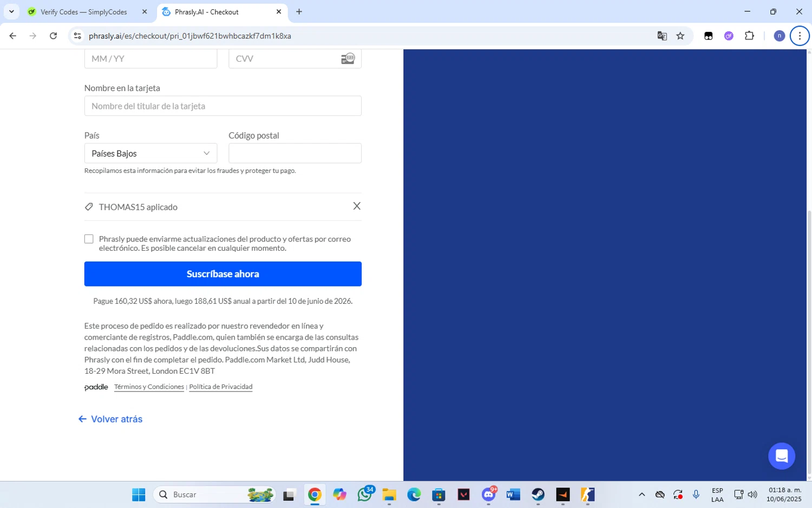Click the Paddle logo
Image resolution: width=812 pixels, height=508 pixels.
coord(96,387)
